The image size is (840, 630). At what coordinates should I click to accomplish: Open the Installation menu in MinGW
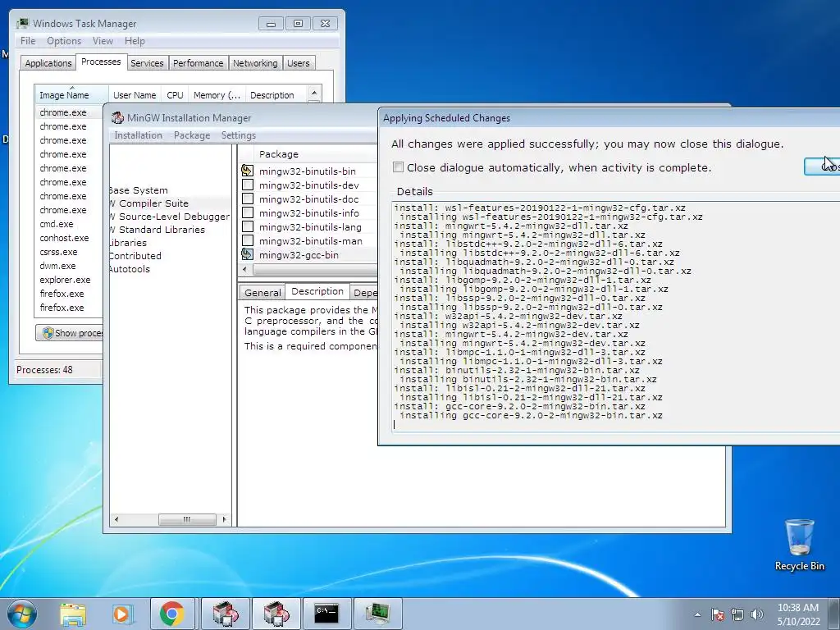(138, 135)
